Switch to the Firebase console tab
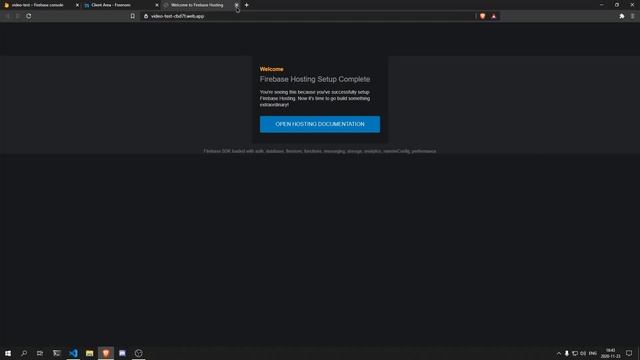The height and width of the screenshot is (360, 640). pos(39,5)
